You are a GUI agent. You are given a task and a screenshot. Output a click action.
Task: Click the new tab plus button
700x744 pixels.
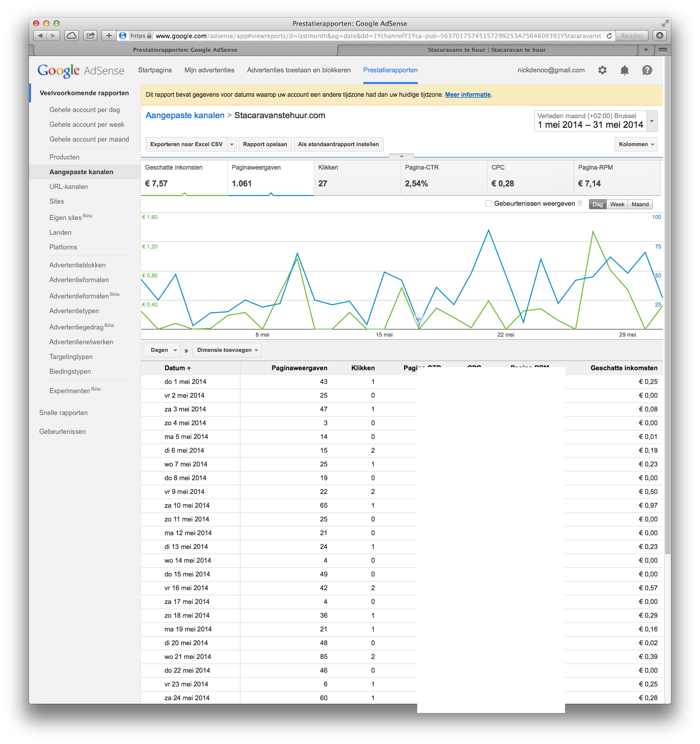pos(646,50)
